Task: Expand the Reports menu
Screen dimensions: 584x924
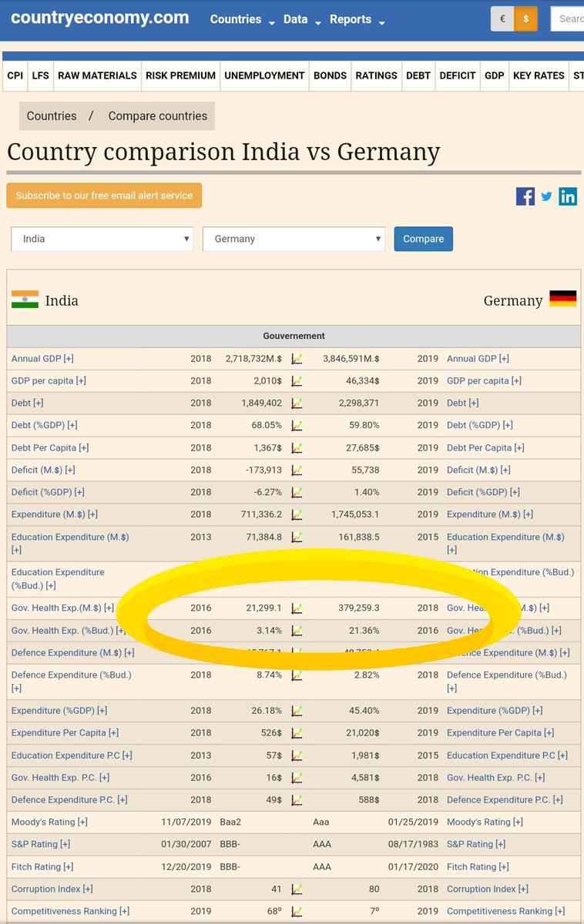Action: click(357, 20)
